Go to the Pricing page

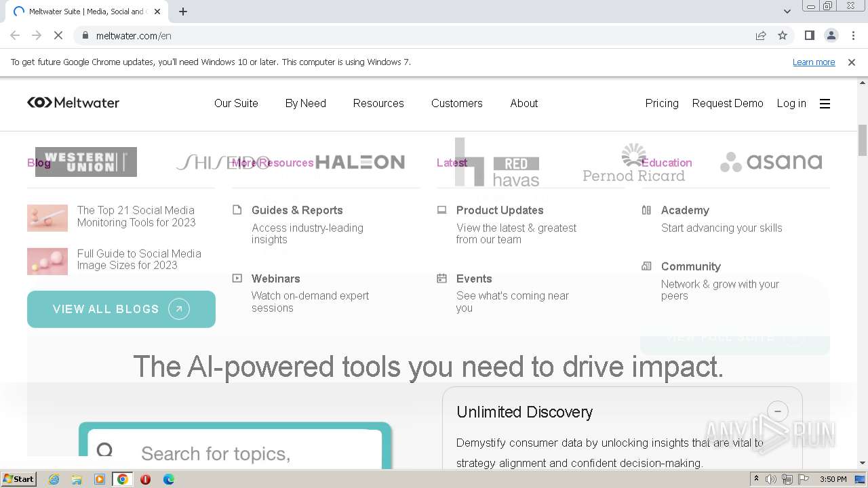[662, 103]
